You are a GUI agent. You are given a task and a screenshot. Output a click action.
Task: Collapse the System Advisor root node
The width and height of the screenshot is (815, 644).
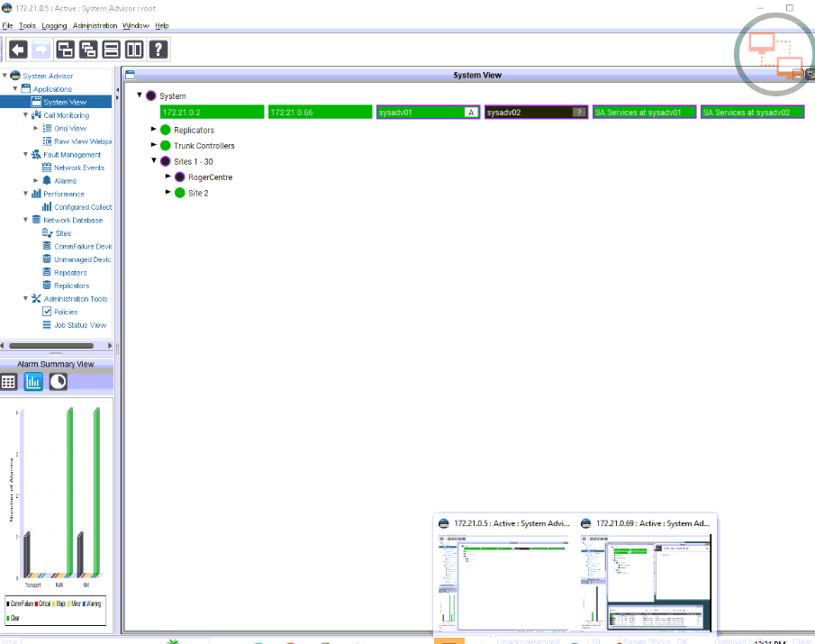coord(5,76)
